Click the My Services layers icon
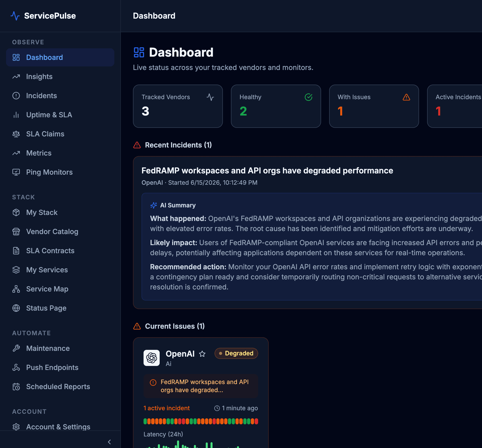482x448 pixels. (x=16, y=270)
